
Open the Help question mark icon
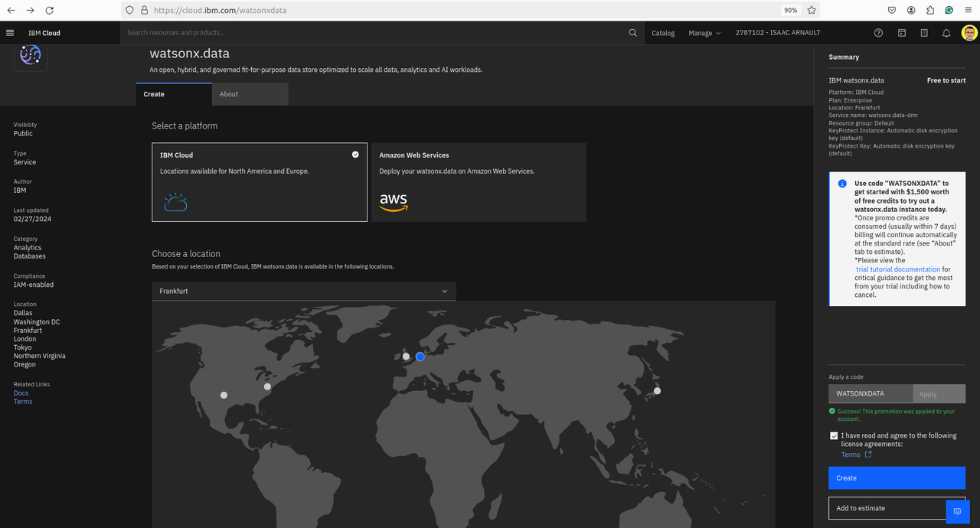click(x=879, y=33)
